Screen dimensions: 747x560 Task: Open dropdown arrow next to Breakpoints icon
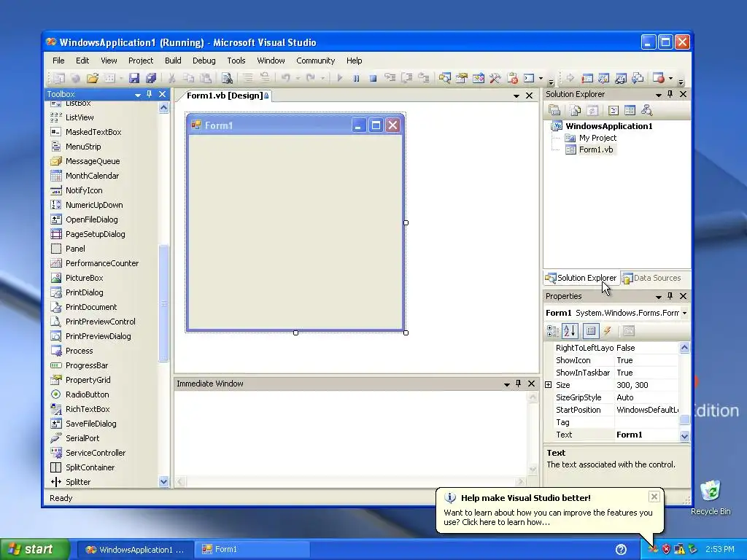pyautogui.click(x=671, y=78)
